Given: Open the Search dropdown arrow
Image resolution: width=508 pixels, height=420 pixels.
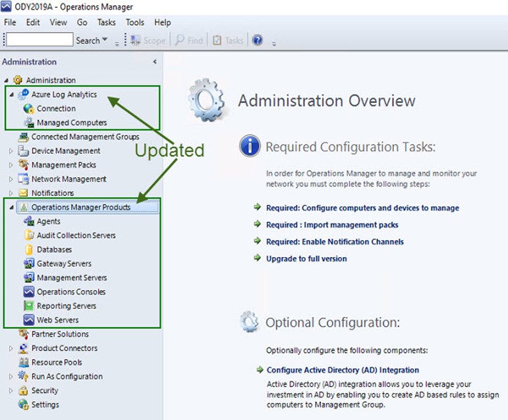Looking at the screenshot, I should tap(105, 41).
